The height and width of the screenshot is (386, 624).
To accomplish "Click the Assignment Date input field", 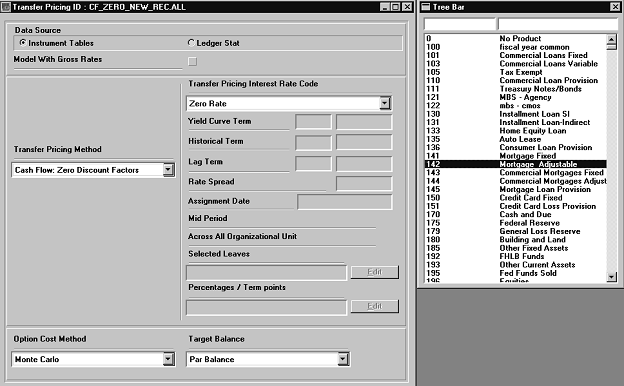I will click(x=344, y=202).
